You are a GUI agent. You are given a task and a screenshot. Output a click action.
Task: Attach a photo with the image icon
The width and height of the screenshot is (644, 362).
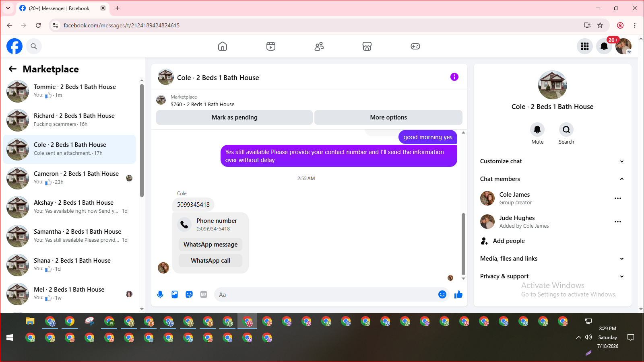click(x=175, y=294)
